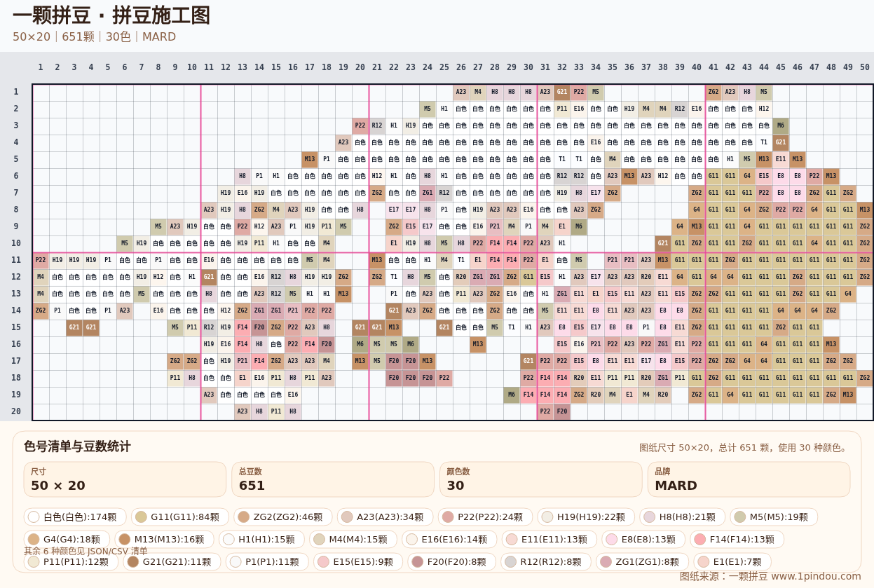Click the M6 bead cell in row 3
Image resolution: width=874 pixels, height=588 pixels.
click(x=781, y=125)
